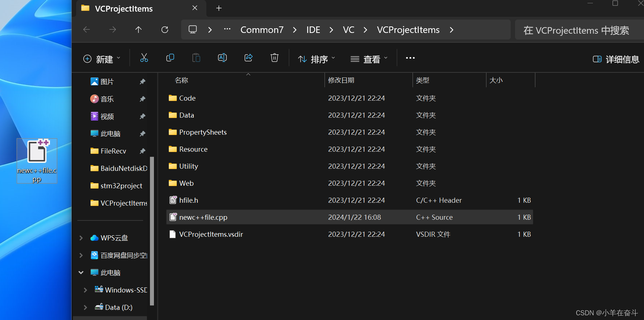Click the Rename icon in toolbar
Screen dimensions: 644x320
click(x=222, y=58)
